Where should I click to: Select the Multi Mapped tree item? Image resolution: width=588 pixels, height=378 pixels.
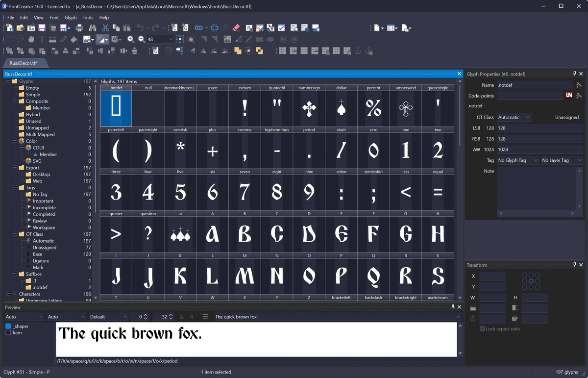pos(40,134)
